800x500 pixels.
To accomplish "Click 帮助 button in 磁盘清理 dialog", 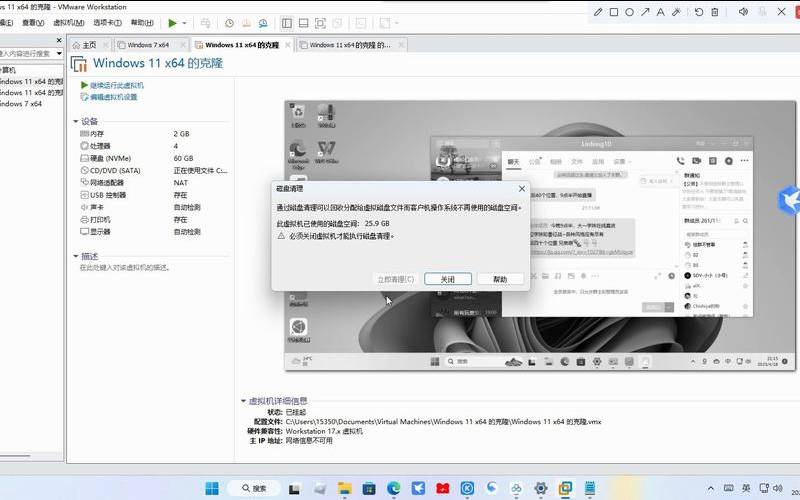I will pyautogui.click(x=500, y=279).
